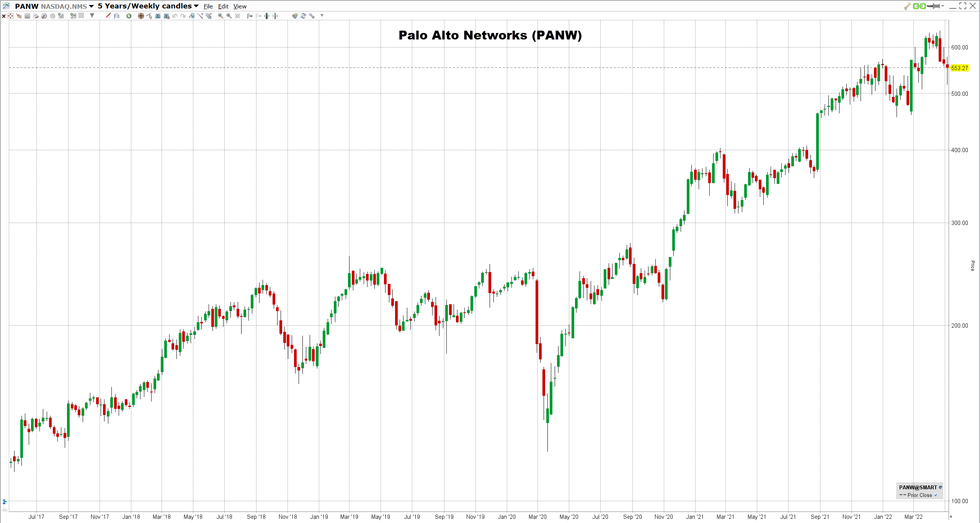Click the colored circles palette icon
Image resolution: width=980 pixels, height=523 pixels.
295,16
